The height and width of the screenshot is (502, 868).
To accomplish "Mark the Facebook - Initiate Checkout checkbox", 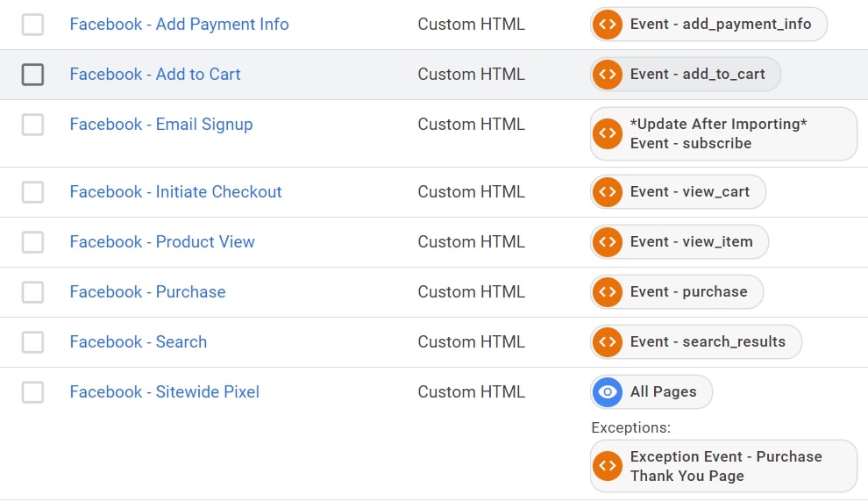I will (32, 192).
